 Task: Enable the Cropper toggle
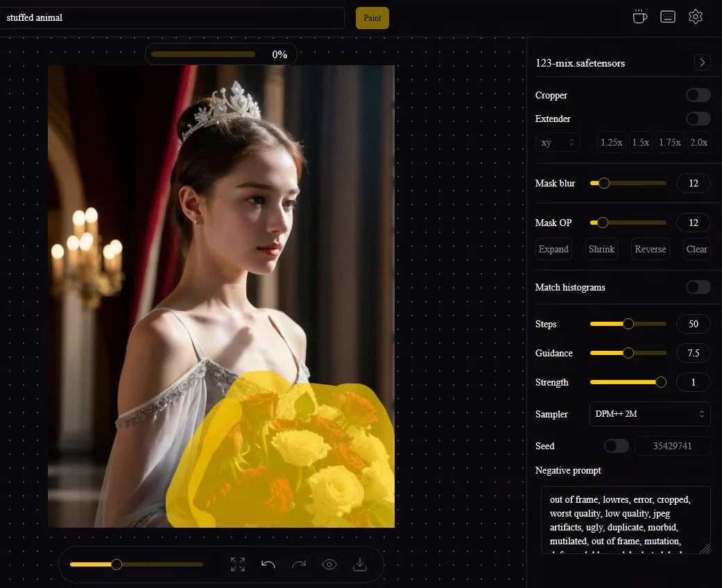pyautogui.click(x=698, y=95)
